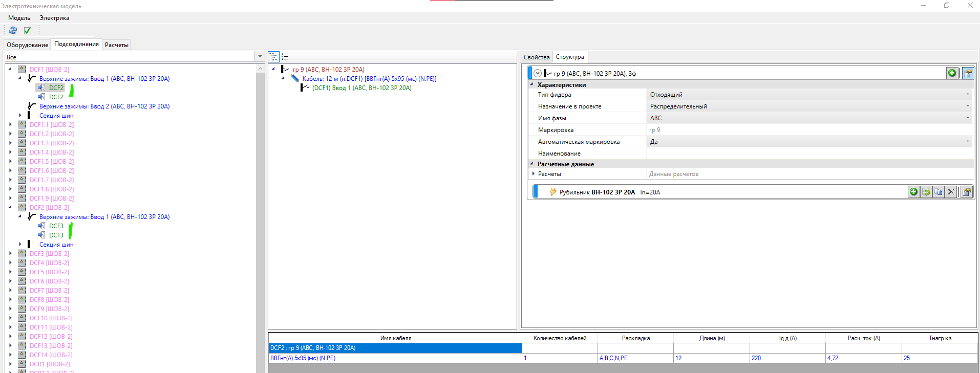This screenshot has width=980, height=373.
Task: Open the Электрика menu
Action: [54, 18]
